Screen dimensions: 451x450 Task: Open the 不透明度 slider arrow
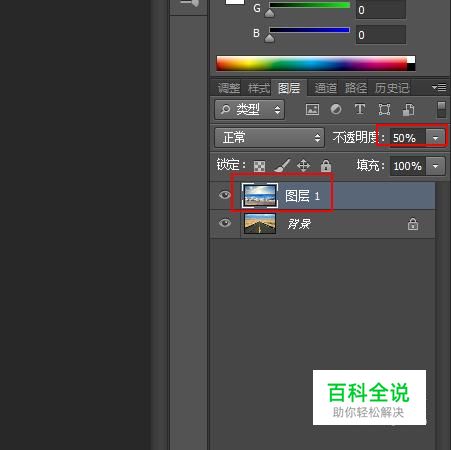(435, 138)
